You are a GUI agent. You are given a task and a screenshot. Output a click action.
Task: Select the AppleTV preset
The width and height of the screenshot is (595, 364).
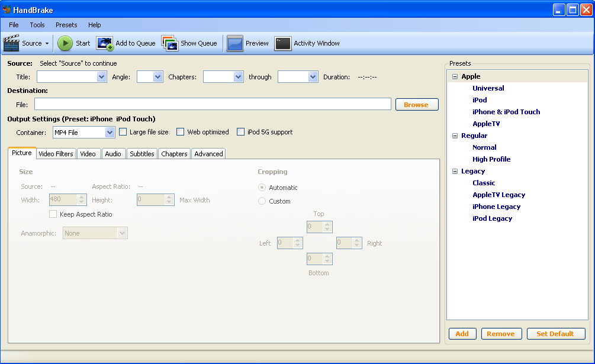[x=486, y=124]
